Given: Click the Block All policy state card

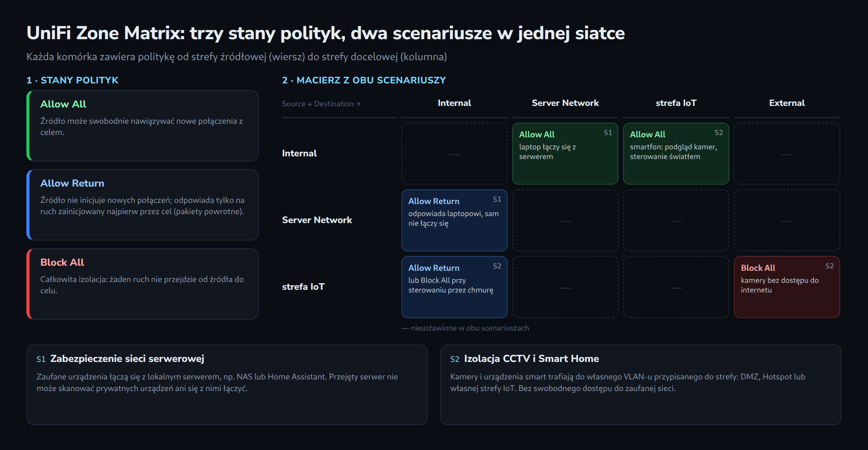Looking at the screenshot, I should pos(143,284).
